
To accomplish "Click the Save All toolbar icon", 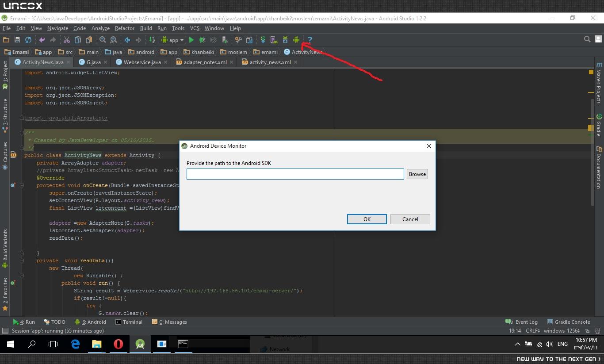I will (x=17, y=40).
